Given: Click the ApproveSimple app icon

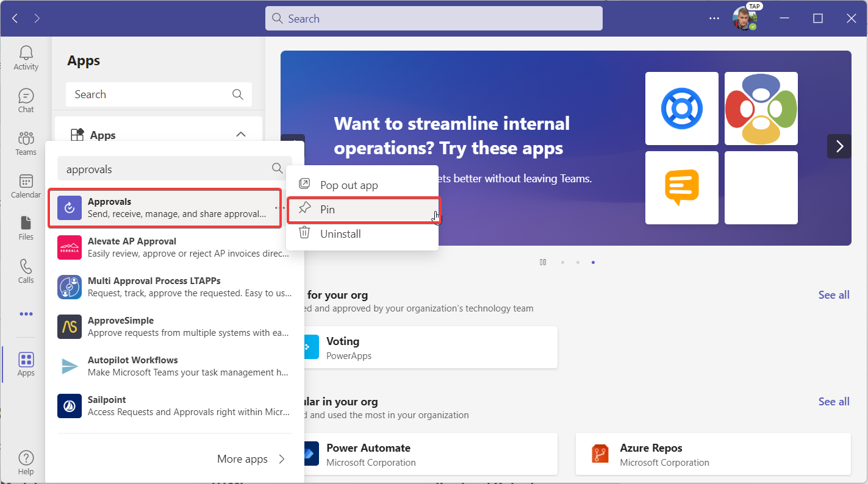Looking at the screenshot, I should (70, 327).
